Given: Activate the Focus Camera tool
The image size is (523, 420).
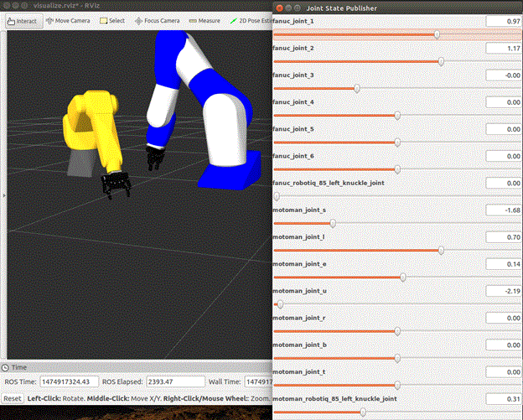Looking at the screenshot, I should click(x=157, y=21).
